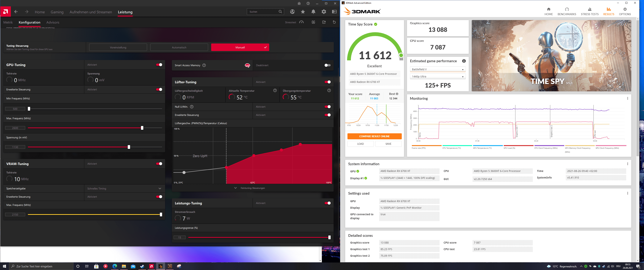Toggle the fan Erweiterte Steuerung switch
This screenshot has height=270, width=644.
327,115
